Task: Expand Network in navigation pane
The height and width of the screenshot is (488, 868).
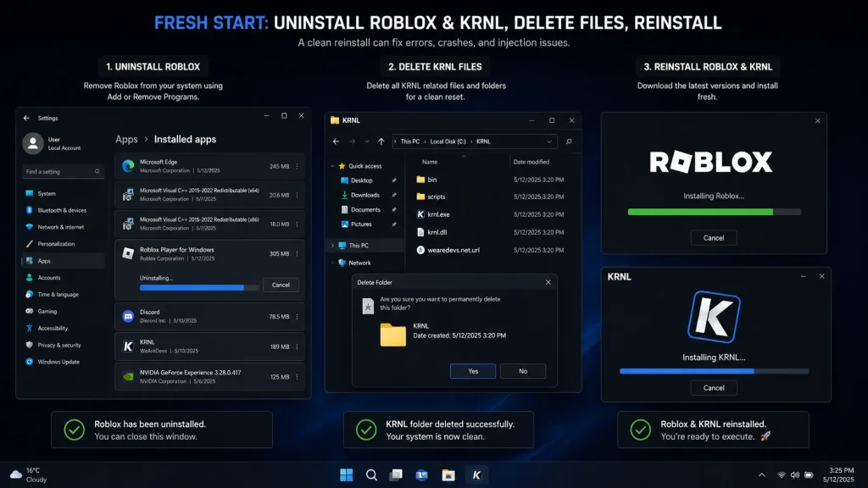Action: point(332,263)
